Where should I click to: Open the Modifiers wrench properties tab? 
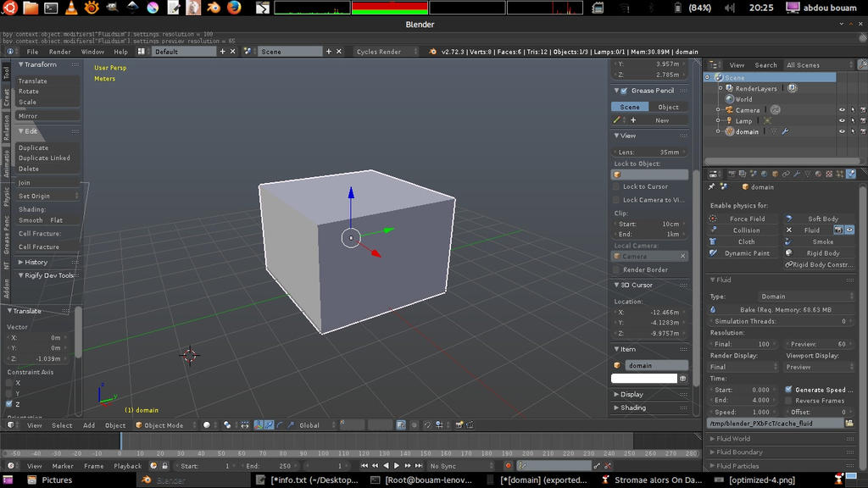coord(797,174)
